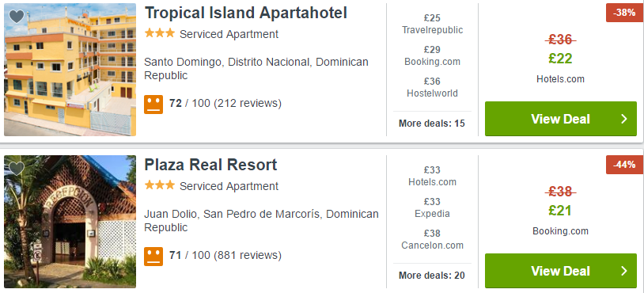The height and width of the screenshot is (293, 644).
Task: Open Tropical Island Apartahotel hotel title
Action: click(x=245, y=13)
